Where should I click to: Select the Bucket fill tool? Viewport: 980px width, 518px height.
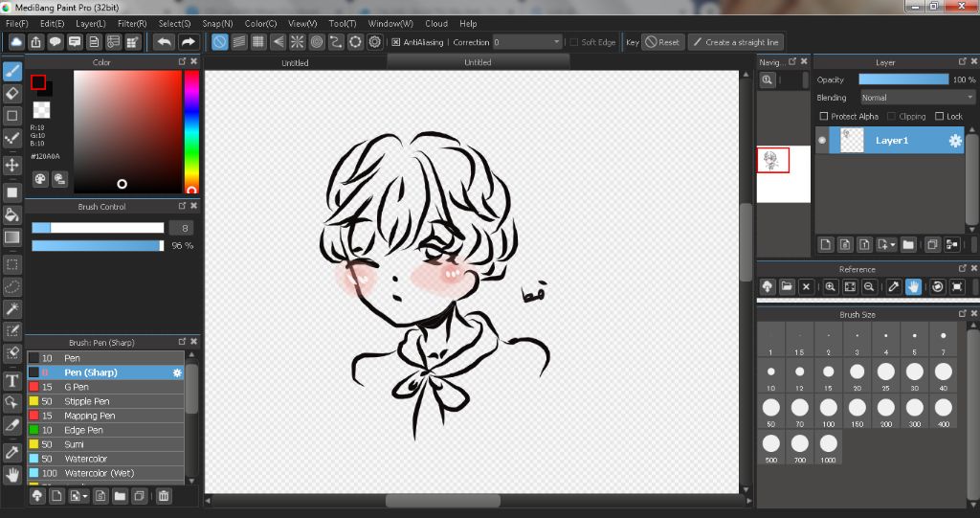point(11,214)
